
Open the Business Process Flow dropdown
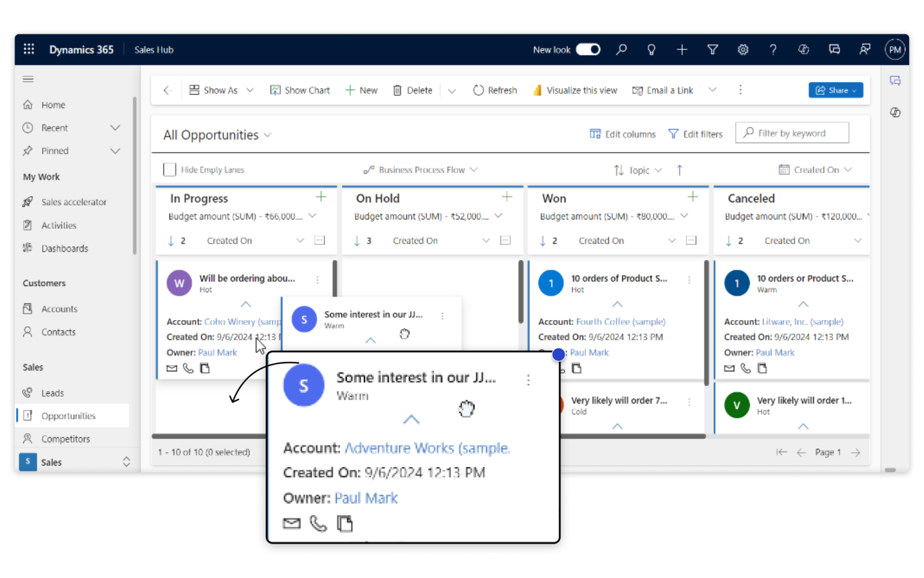pyautogui.click(x=420, y=170)
